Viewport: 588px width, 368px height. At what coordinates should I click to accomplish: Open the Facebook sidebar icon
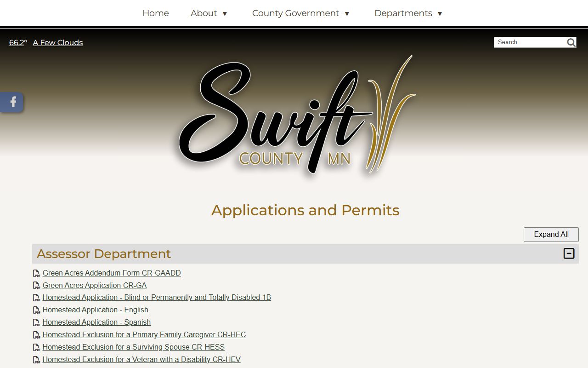[x=12, y=102]
